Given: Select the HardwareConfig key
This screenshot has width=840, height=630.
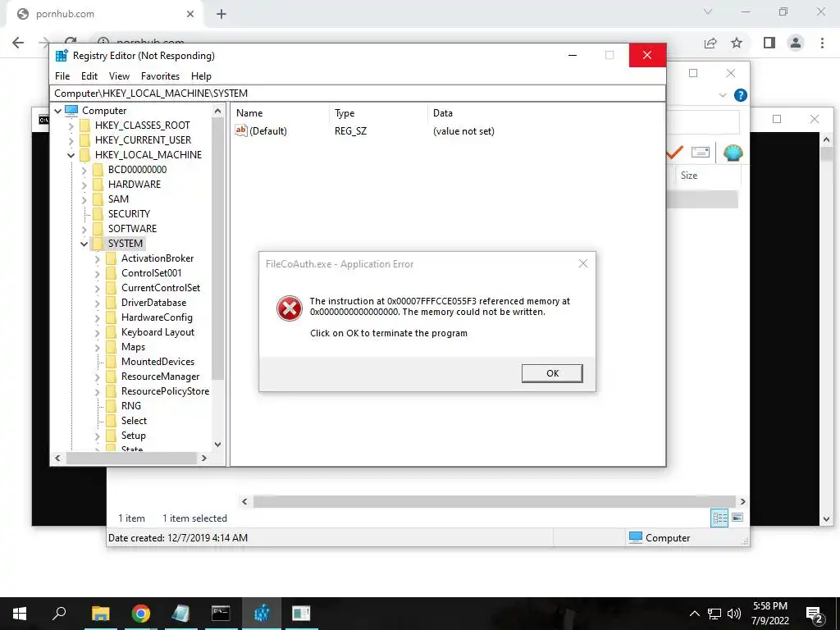Looking at the screenshot, I should click(157, 317).
